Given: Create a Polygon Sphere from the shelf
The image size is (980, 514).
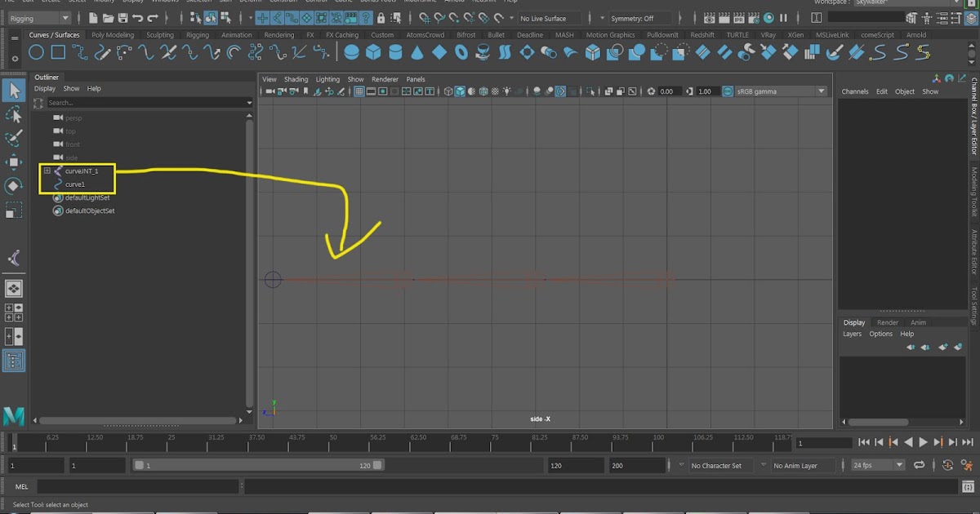Looking at the screenshot, I should (x=350, y=51).
